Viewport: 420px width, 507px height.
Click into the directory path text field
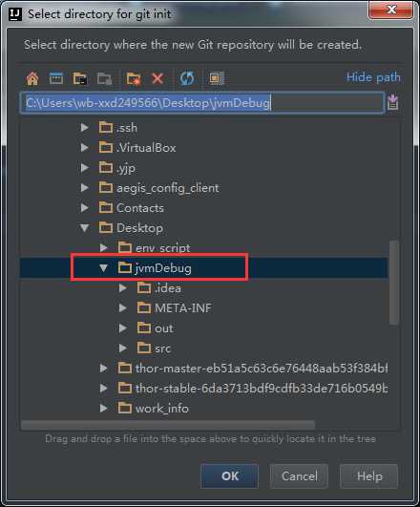[x=202, y=103]
